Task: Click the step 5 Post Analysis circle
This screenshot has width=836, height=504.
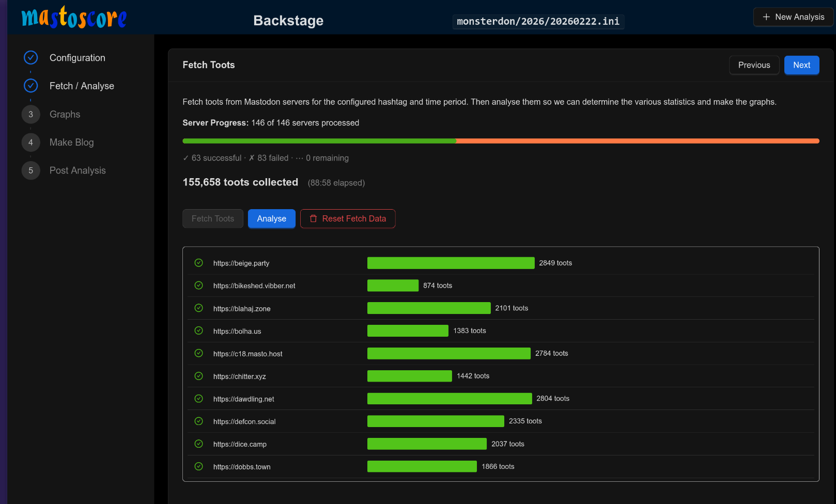Action: pyautogui.click(x=31, y=170)
